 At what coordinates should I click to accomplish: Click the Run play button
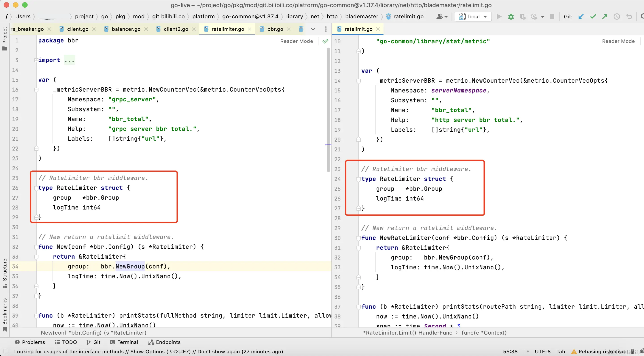click(x=499, y=17)
